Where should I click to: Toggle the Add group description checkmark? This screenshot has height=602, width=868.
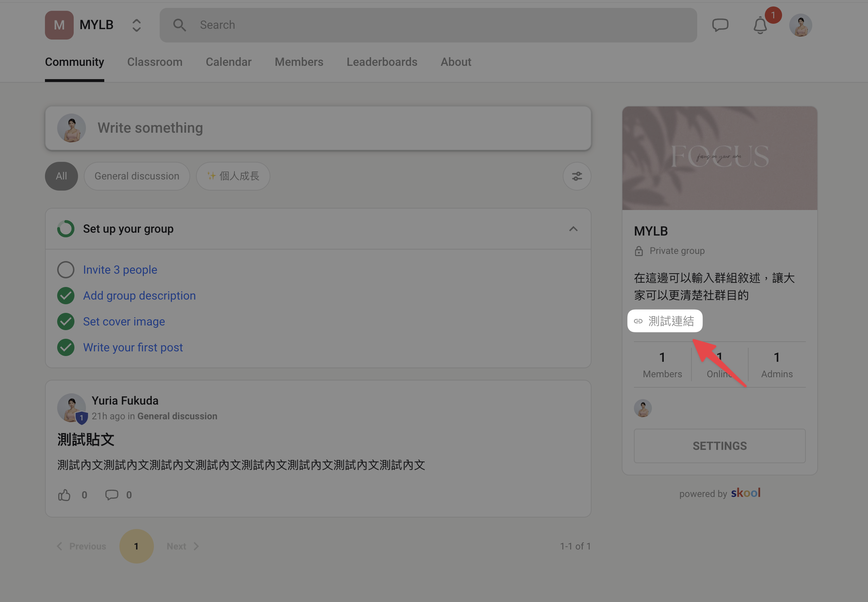click(65, 295)
